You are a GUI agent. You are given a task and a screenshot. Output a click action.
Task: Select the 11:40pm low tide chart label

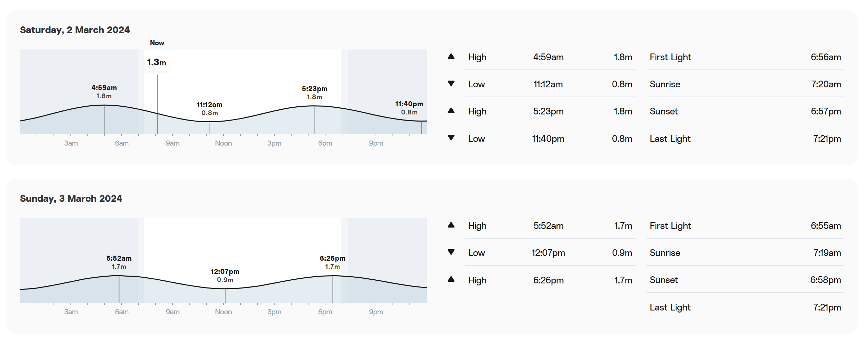click(409, 108)
